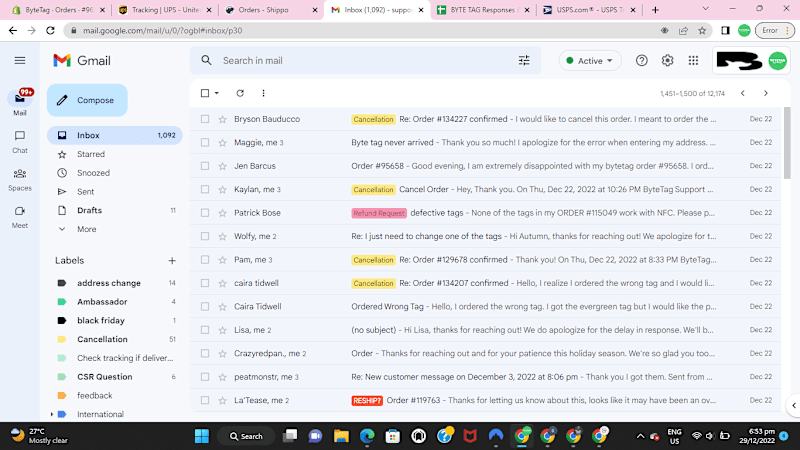Open the Gmail main menu hamburger icon
The height and width of the screenshot is (450, 800).
pyautogui.click(x=20, y=61)
